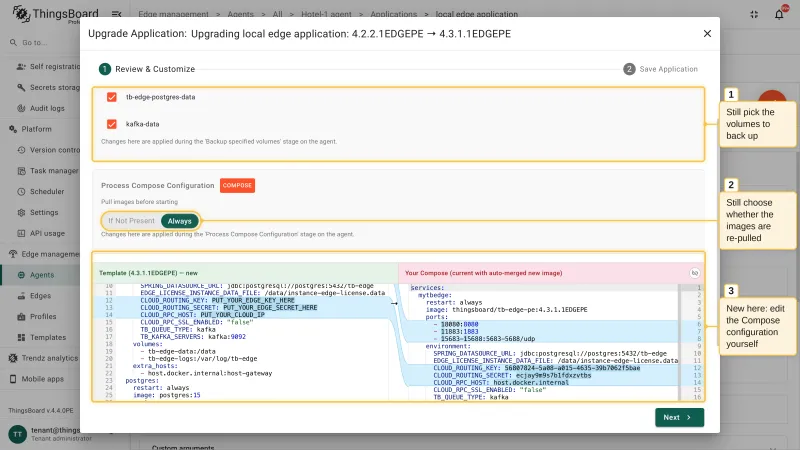Open Mobile apps in sidebar
This screenshot has width=800, height=450.
coord(42,379)
